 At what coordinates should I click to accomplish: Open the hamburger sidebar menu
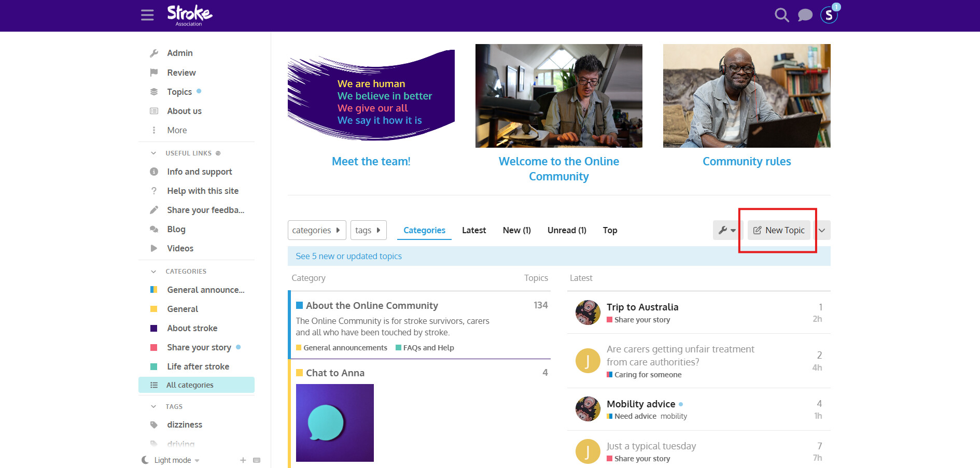click(x=147, y=15)
